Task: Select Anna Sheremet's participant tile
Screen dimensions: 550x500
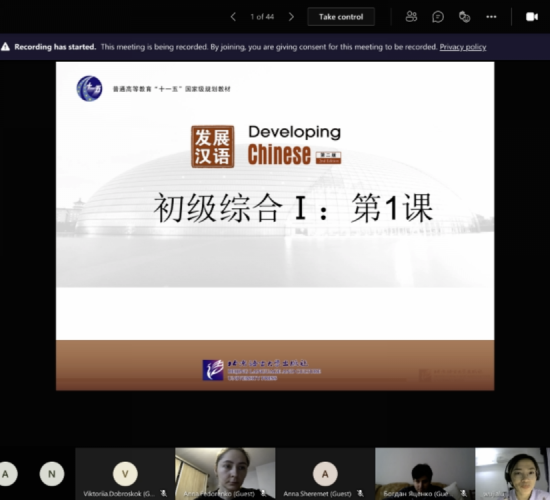Action: tap(325, 474)
